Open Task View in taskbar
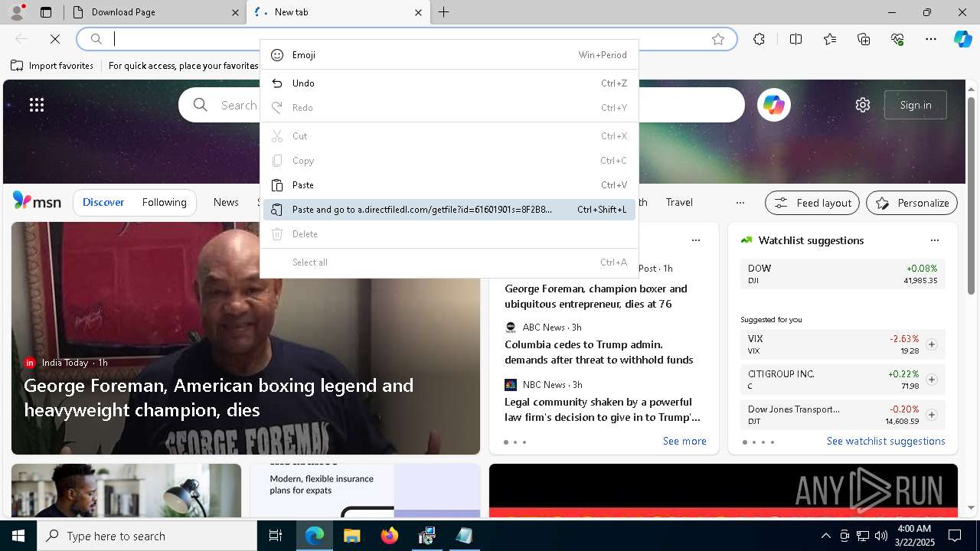Image resolution: width=980 pixels, height=551 pixels. (276, 536)
